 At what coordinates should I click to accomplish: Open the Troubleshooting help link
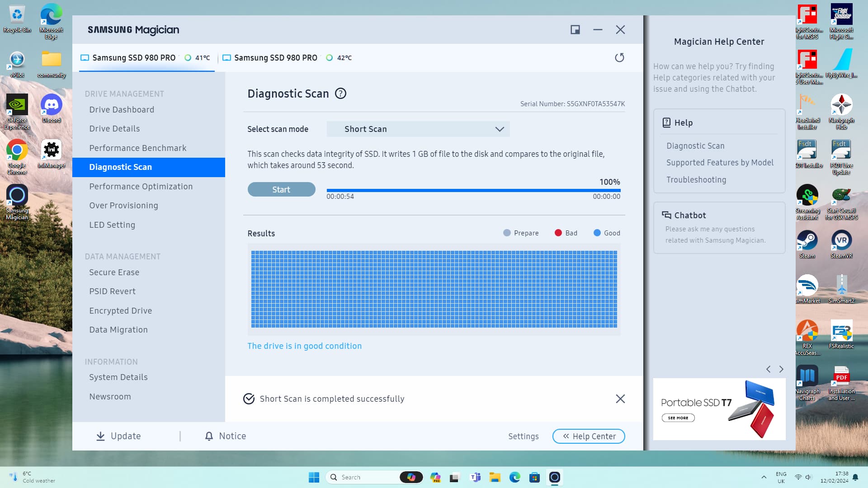click(x=696, y=179)
